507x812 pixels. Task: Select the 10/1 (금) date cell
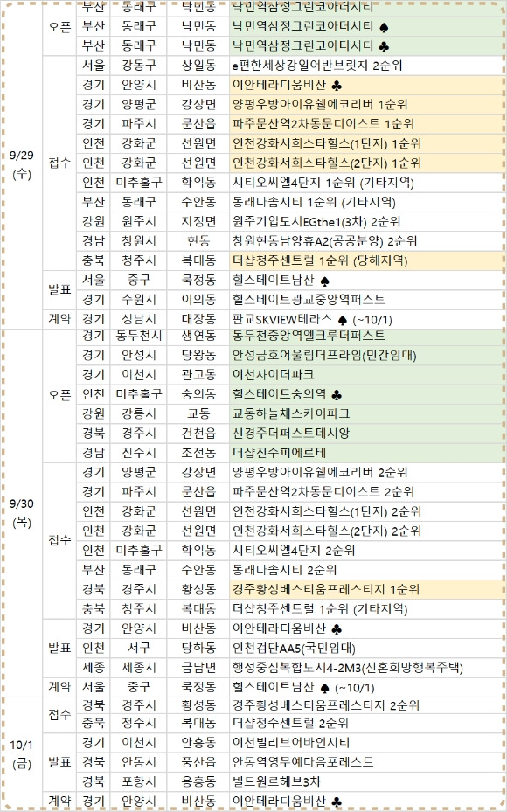(x=22, y=753)
